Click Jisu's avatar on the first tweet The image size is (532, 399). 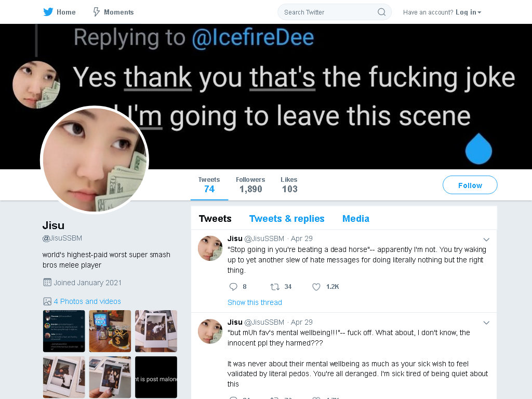click(x=210, y=248)
